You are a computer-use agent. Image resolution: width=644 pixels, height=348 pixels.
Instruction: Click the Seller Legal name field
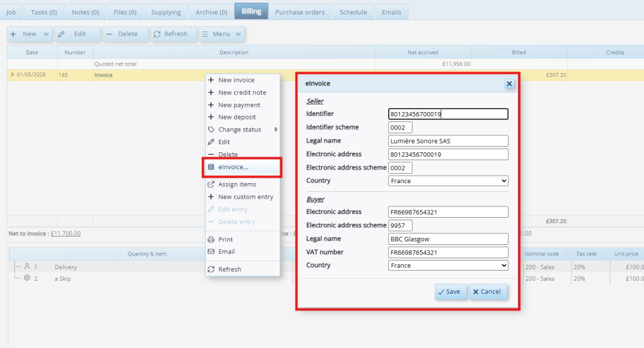[x=448, y=141]
